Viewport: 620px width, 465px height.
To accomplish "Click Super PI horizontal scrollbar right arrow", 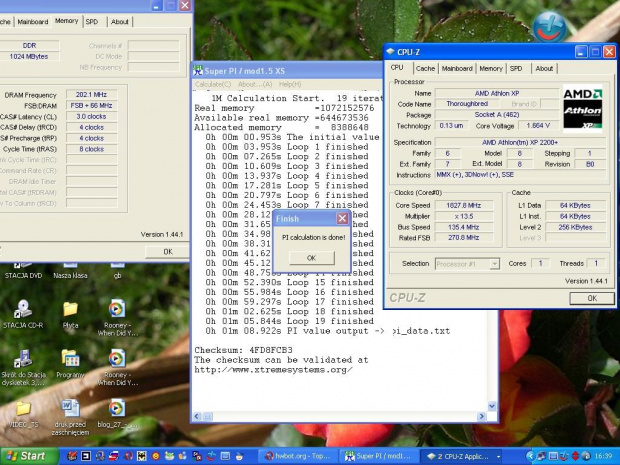I will click(x=482, y=416).
